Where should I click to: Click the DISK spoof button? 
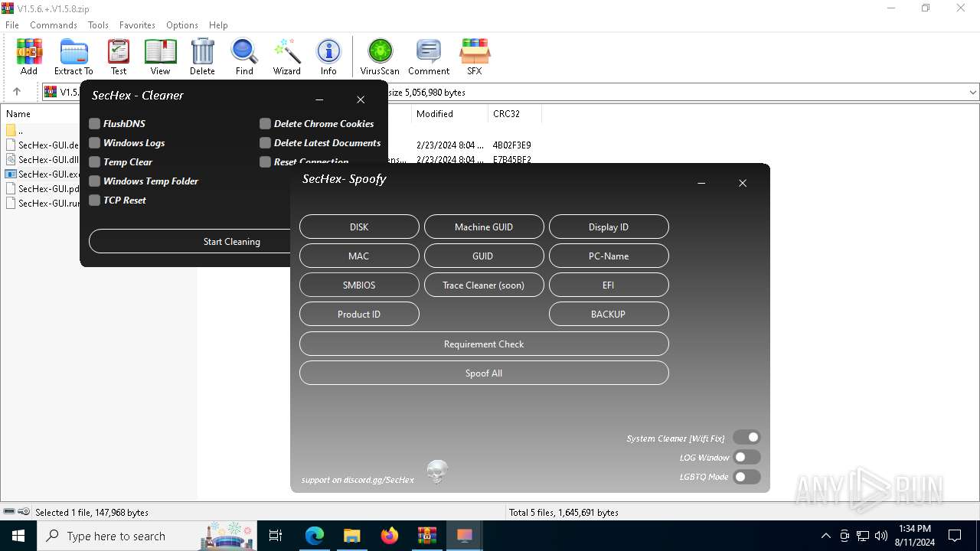click(359, 227)
